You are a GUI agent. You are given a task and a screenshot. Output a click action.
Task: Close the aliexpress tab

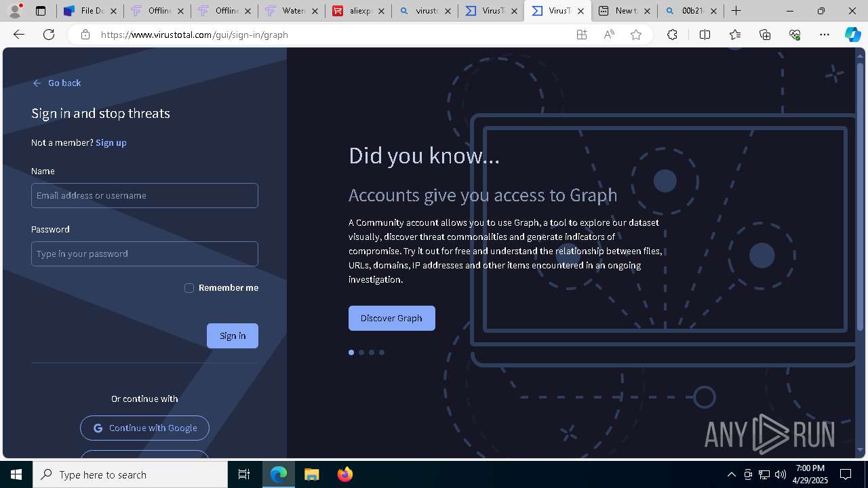(x=381, y=11)
